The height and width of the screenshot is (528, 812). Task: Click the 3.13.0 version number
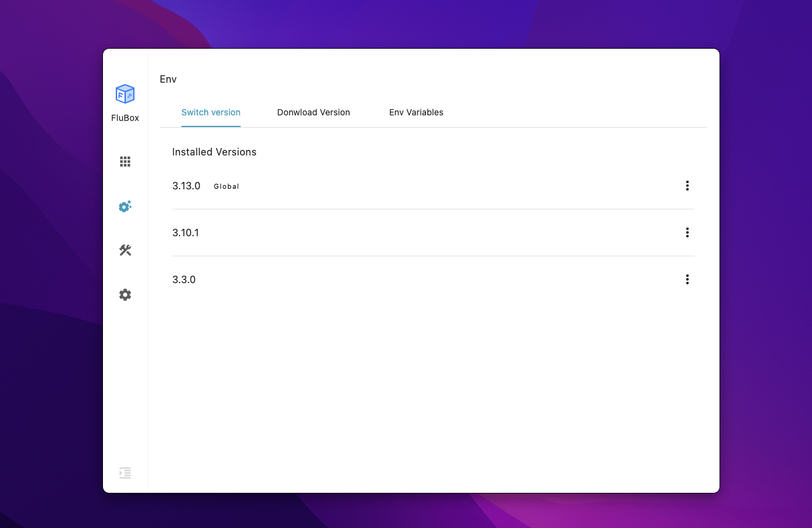coord(186,185)
